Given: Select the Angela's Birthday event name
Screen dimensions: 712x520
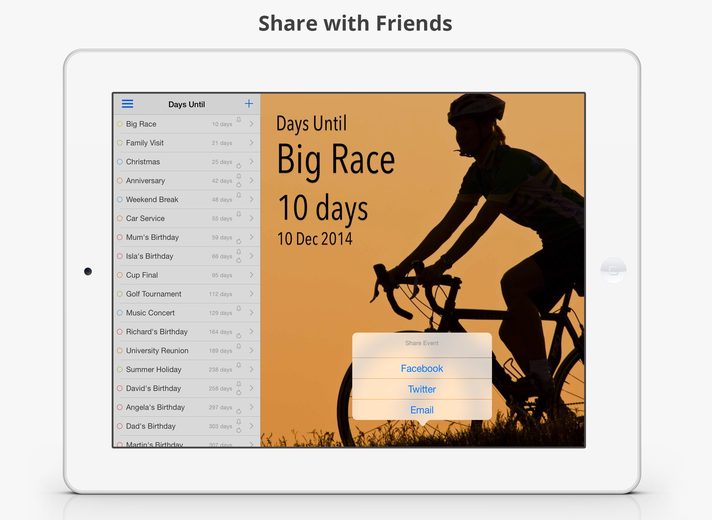Looking at the screenshot, I should tap(155, 407).
